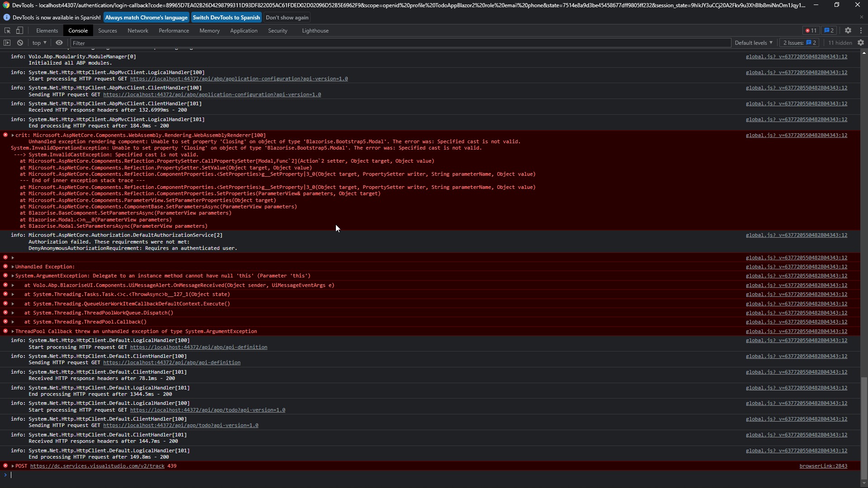Expand the Unhandled Exception error entry
The image size is (868, 488).
pyautogui.click(x=13, y=267)
